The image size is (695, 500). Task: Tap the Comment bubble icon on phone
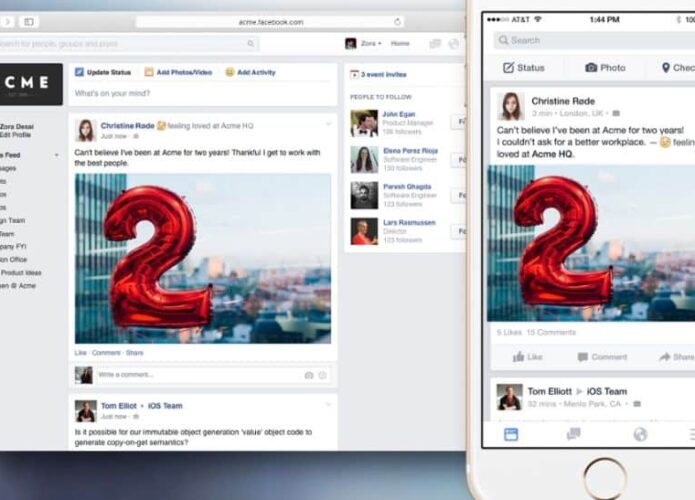point(583,357)
